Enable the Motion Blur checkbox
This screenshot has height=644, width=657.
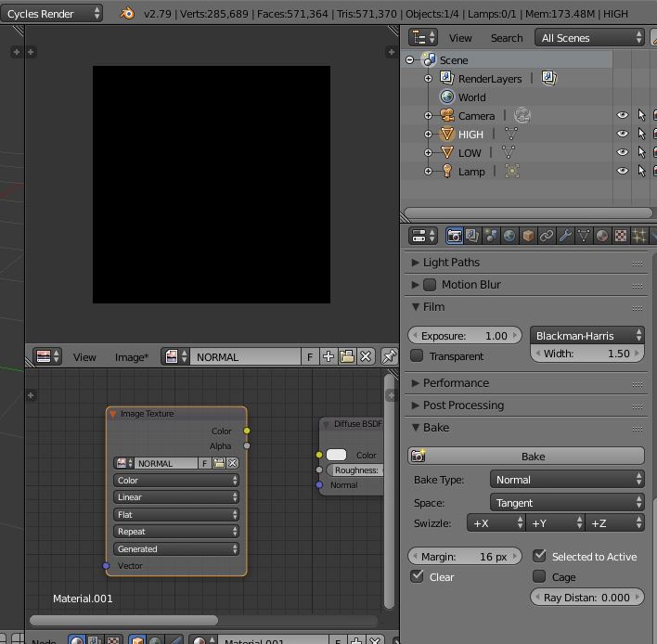point(430,285)
